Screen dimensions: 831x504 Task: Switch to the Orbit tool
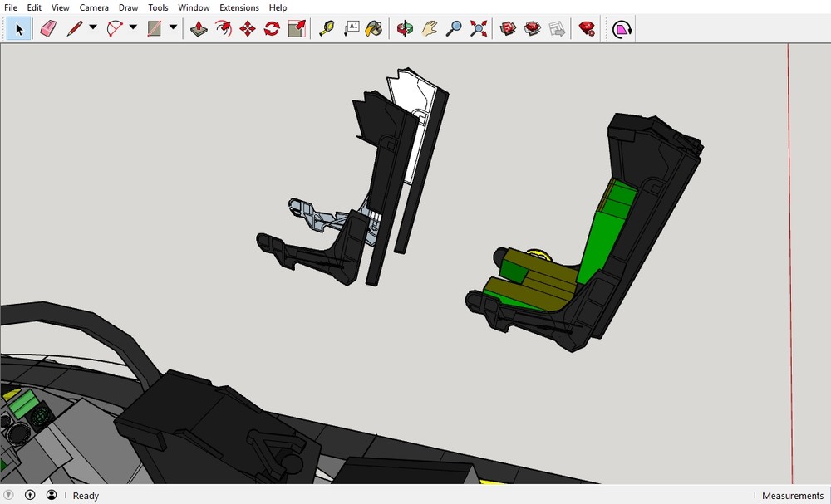(406, 28)
